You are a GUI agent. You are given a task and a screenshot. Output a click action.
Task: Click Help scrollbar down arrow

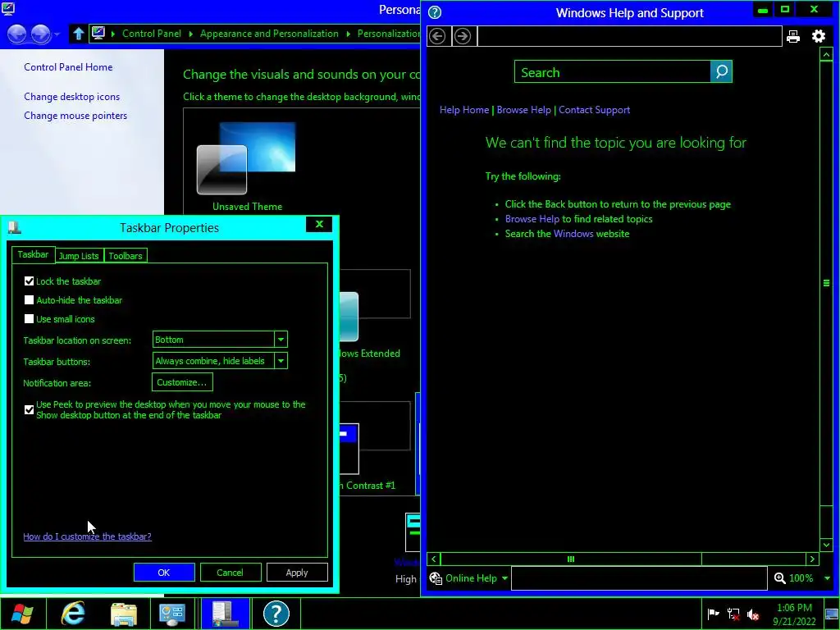coord(826,545)
